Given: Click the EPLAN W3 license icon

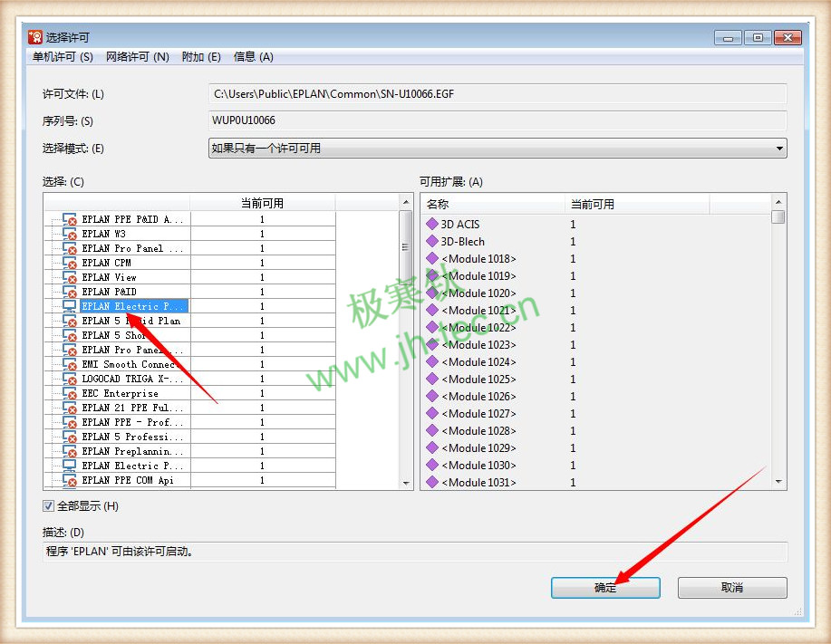Looking at the screenshot, I should click(70, 234).
